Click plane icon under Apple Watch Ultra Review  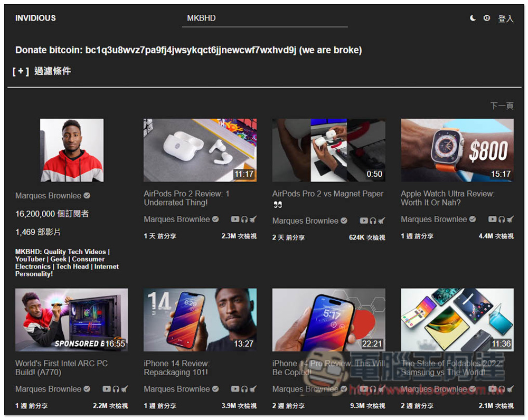point(510,219)
